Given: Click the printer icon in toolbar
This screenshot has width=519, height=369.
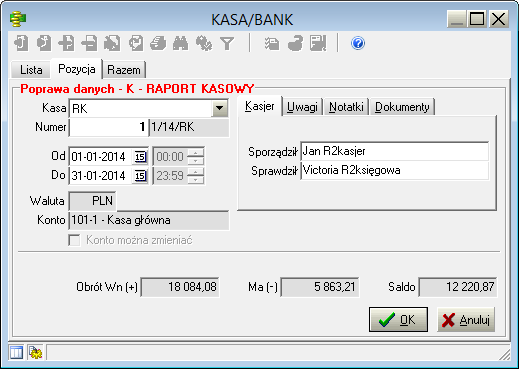Looking at the screenshot, I should 158,43.
